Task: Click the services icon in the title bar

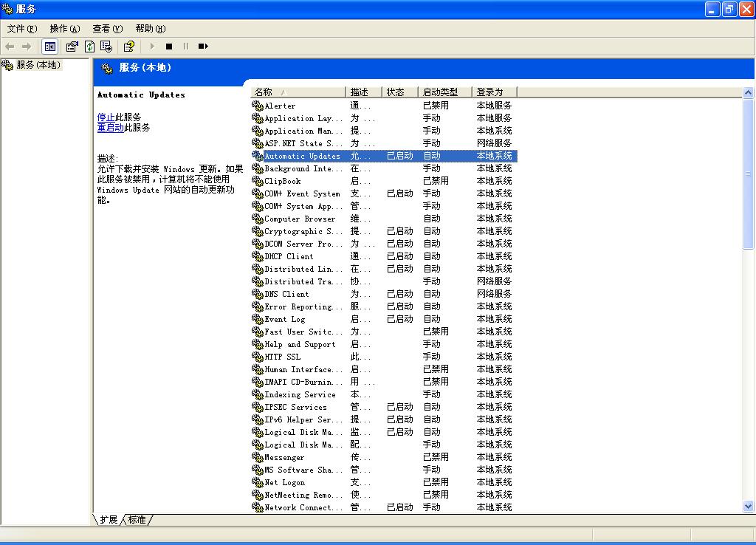Action: (x=7, y=9)
